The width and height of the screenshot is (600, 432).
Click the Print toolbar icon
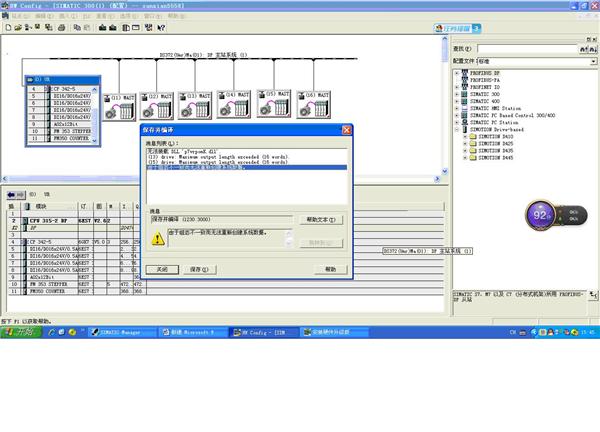[x=61, y=28]
